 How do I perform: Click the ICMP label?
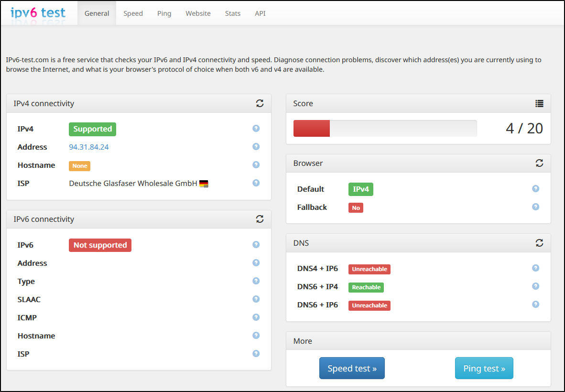click(27, 318)
